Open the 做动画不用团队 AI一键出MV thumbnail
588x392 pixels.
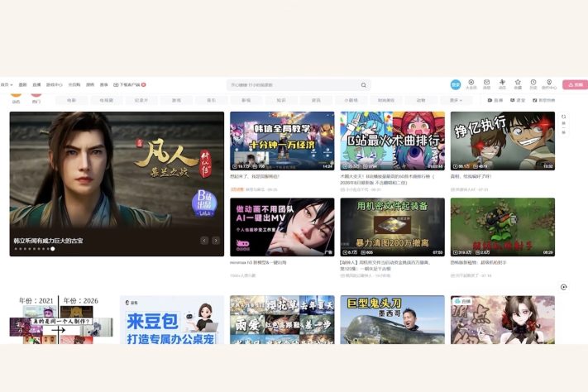pos(282,227)
